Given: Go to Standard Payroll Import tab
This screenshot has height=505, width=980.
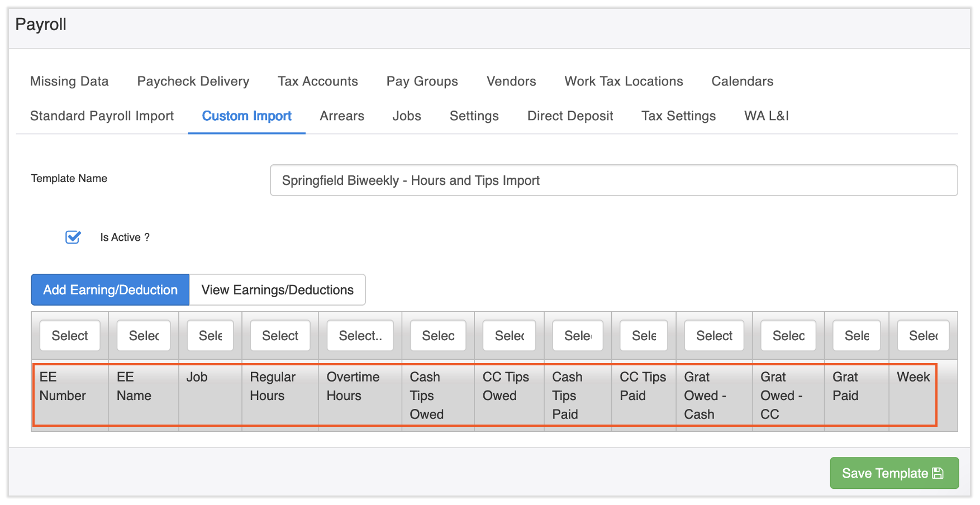Looking at the screenshot, I should [x=102, y=116].
